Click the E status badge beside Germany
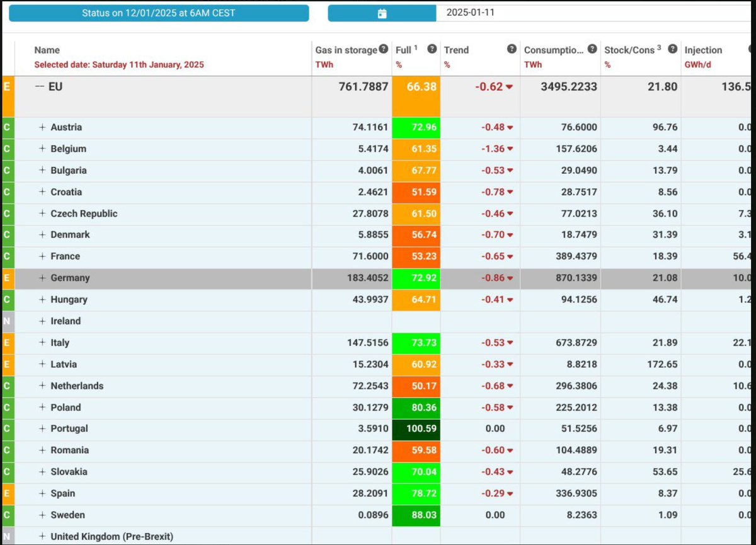The width and height of the screenshot is (756, 545). (x=7, y=278)
